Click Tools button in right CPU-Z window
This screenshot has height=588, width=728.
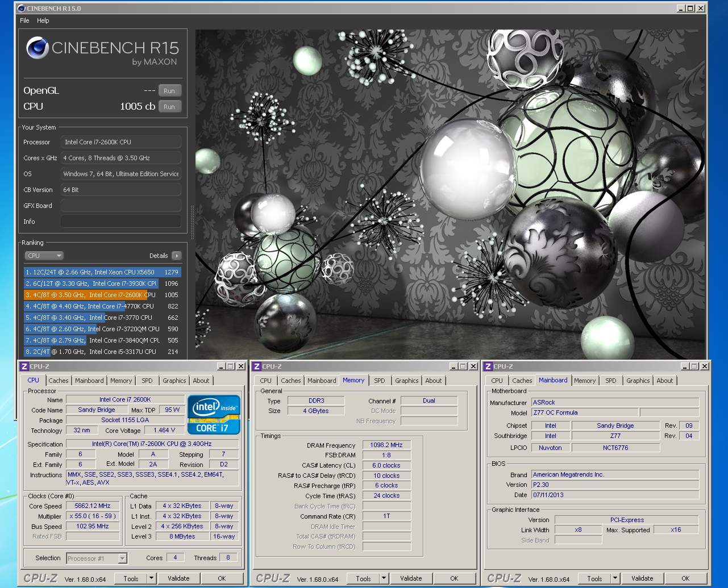pyautogui.click(x=594, y=579)
